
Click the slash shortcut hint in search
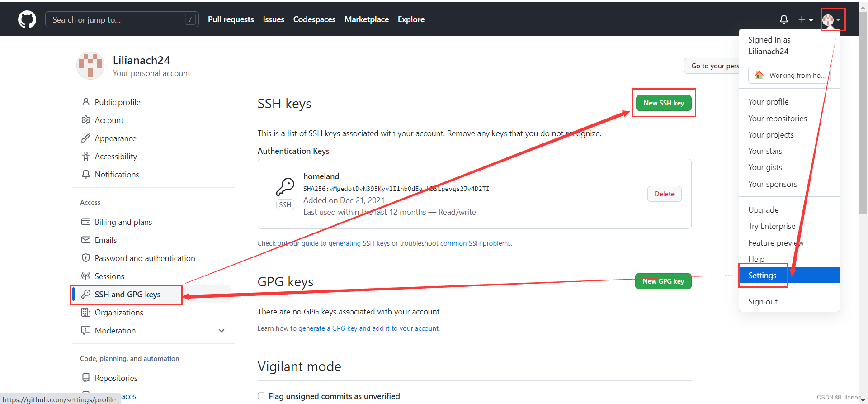(190, 19)
